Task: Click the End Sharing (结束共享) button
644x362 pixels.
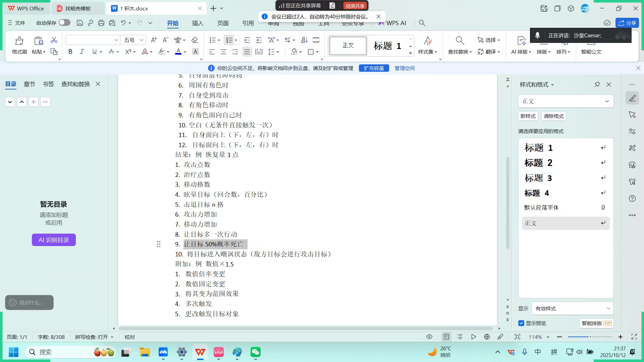Action: click(x=355, y=6)
